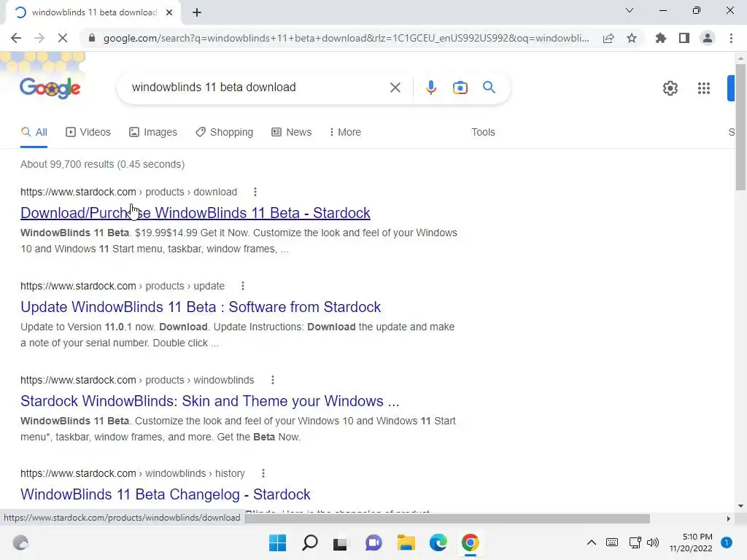Open Update WindowBlinds 11 Beta result
Screen dimensions: 747x560
click(x=201, y=307)
